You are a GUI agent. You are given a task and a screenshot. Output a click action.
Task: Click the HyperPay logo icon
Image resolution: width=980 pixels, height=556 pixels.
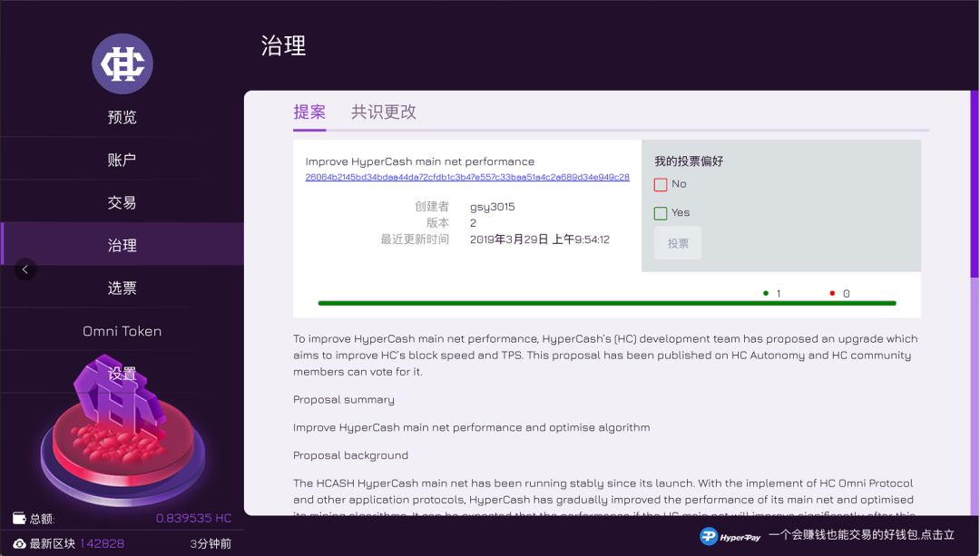click(709, 536)
